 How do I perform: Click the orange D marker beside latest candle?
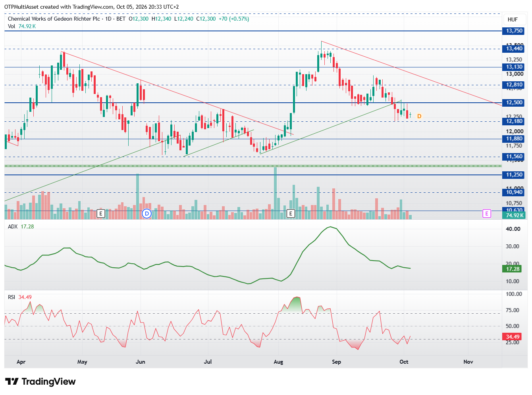pos(419,116)
